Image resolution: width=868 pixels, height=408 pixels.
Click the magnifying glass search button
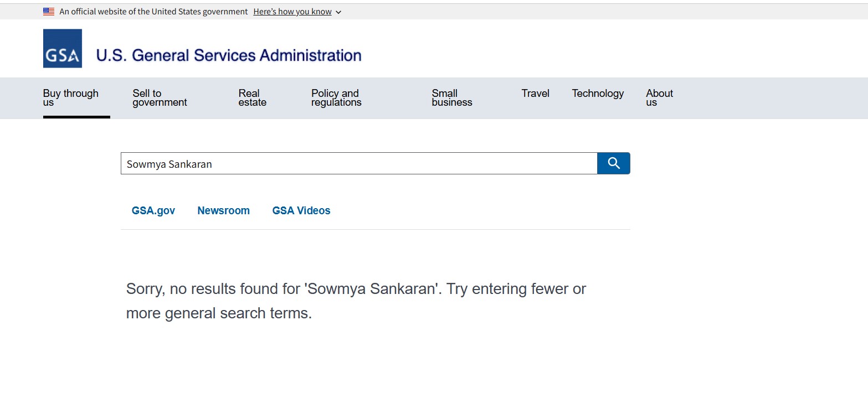(613, 163)
